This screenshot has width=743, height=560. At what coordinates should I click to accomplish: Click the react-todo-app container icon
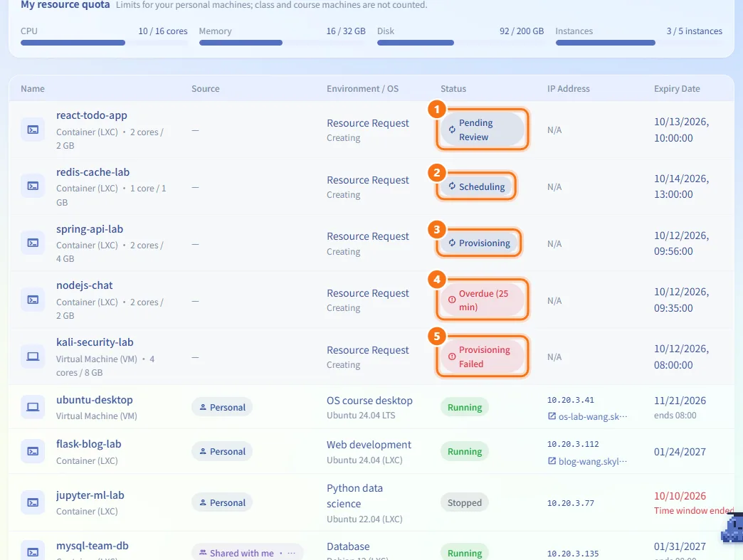pos(33,130)
